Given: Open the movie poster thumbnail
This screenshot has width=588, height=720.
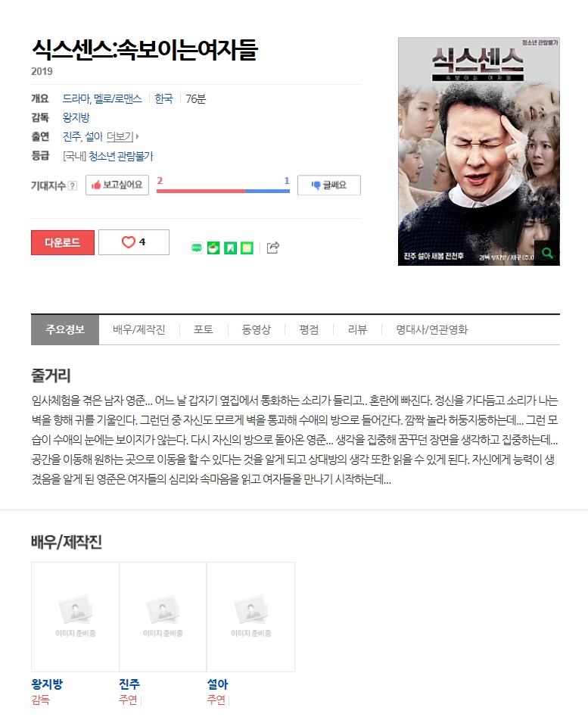Looking at the screenshot, I should tap(479, 151).
